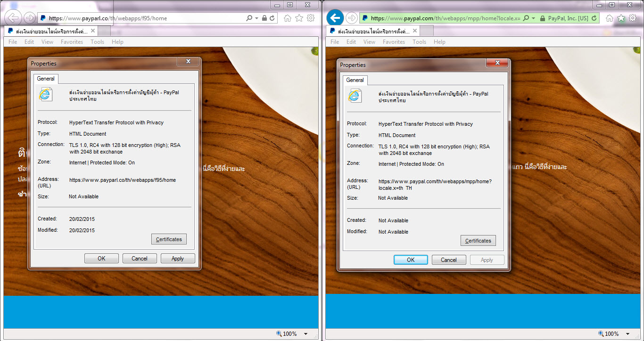Click the blue Back arrow in right browser window
This screenshot has height=341, width=644.
[x=335, y=18]
